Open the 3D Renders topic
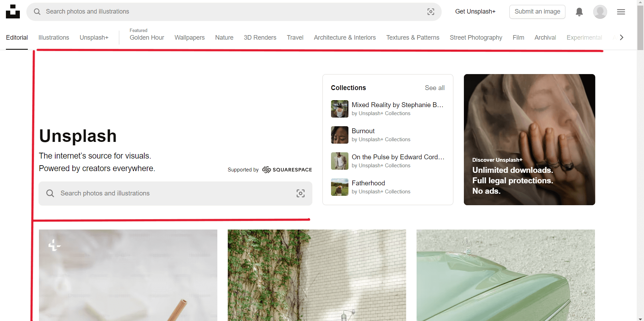The width and height of the screenshot is (644, 321). (260, 38)
